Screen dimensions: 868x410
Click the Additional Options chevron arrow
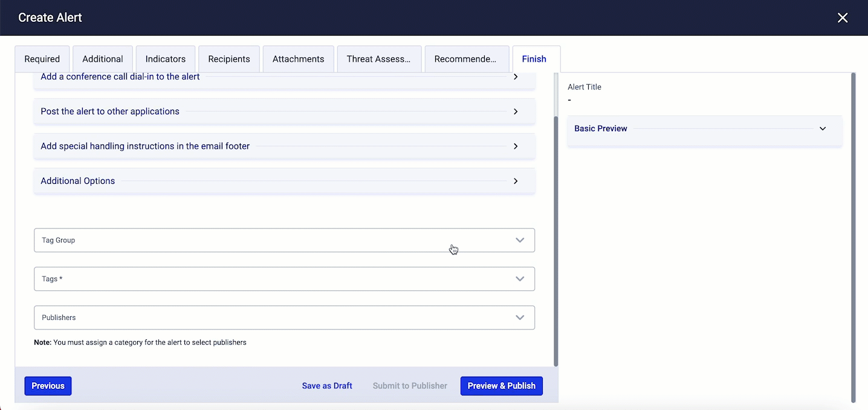(x=515, y=181)
